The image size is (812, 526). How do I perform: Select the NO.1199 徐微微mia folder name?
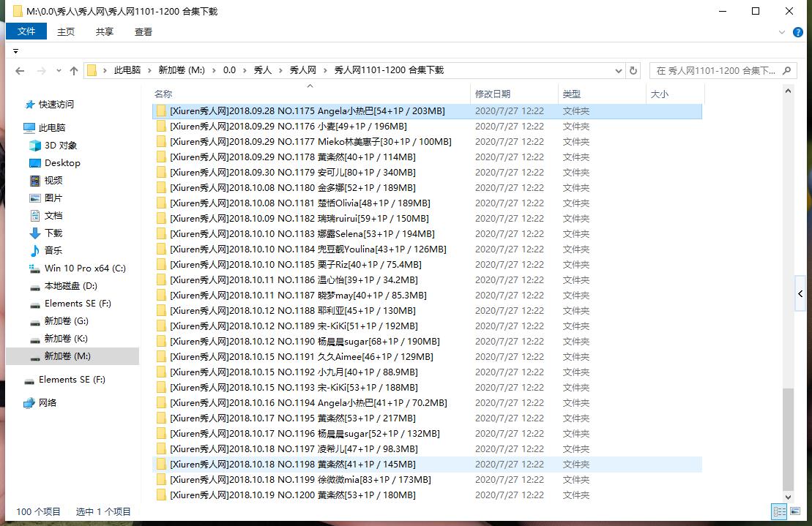pyautogui.click(x=300, y=479)
